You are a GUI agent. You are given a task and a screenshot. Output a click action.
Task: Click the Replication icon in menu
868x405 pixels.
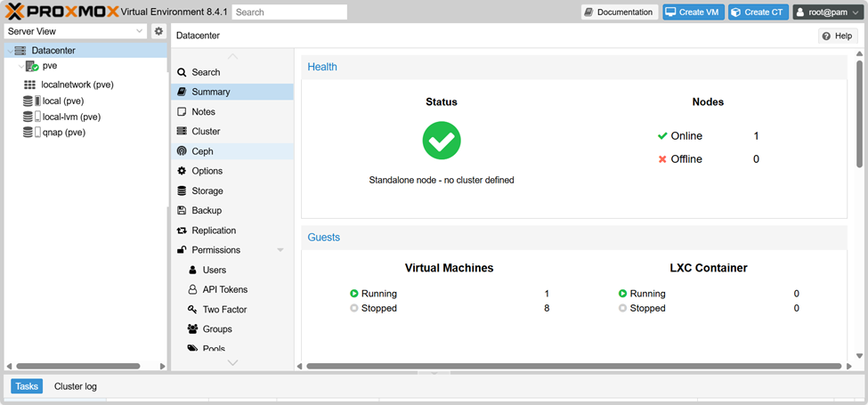tap(182, 231)
